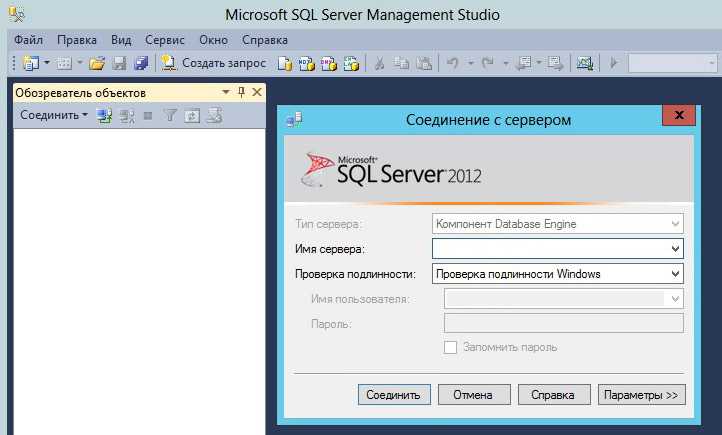Viewport: 722px width, 435px height.
Task: Click the Start debugging play icon
Action: [613, 63]
